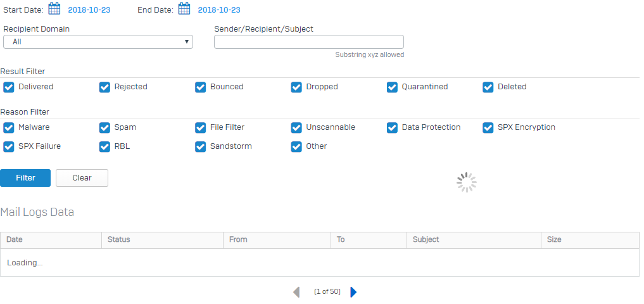Open the End Date calendar icon
Viewport: 644px width, 304px height.
click(184, 9)
